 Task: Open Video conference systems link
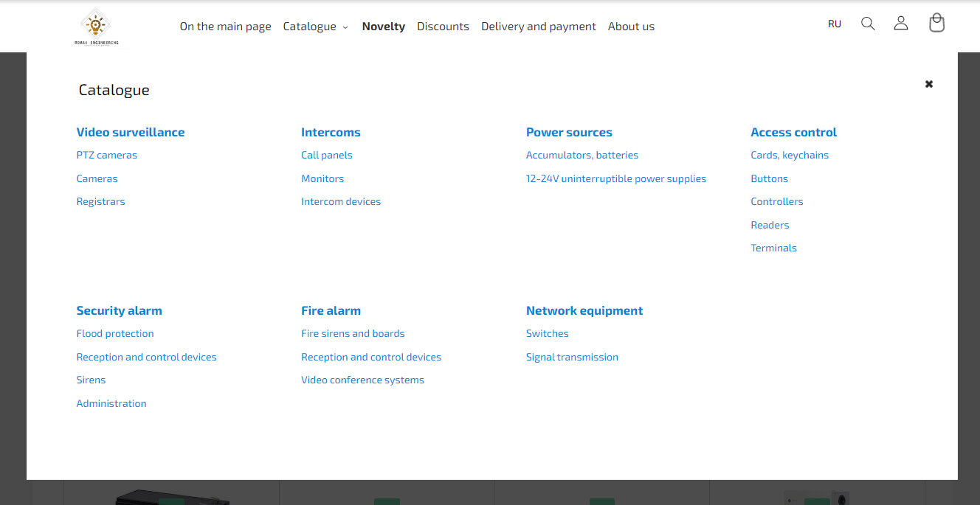point(362,380)
